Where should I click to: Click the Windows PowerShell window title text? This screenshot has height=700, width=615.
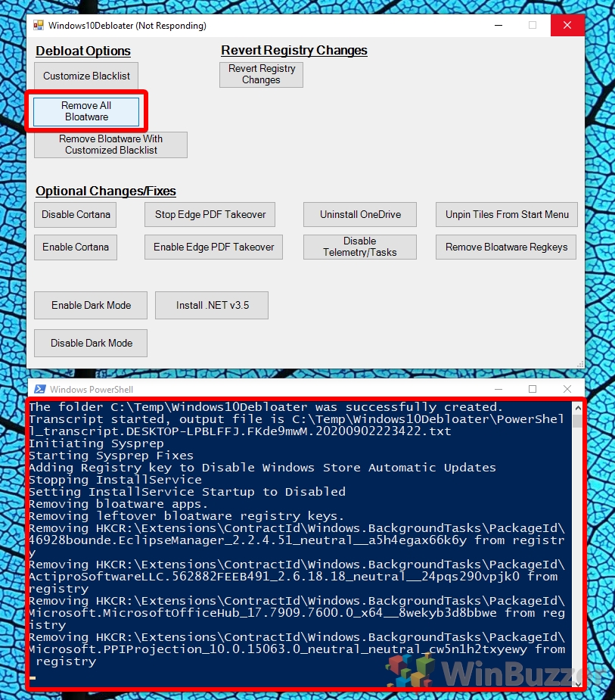(x=92, y=389)
